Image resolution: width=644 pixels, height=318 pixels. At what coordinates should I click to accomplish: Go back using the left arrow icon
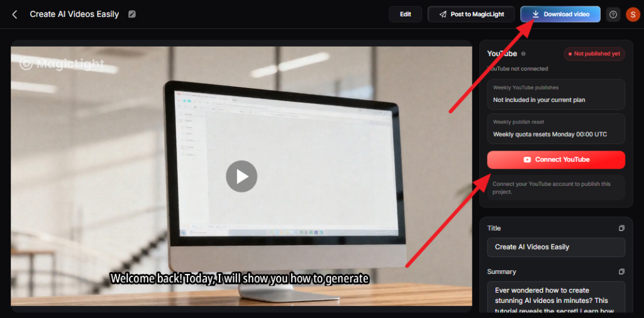pyautogui.click(x=15, y=14)
